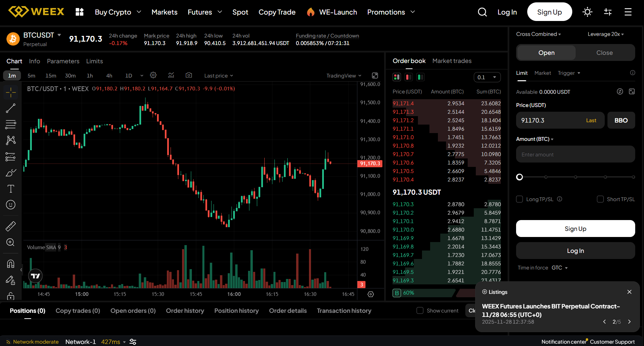Take a chart snapshot with the camera icon
The width and height of the screenshot is (644, 346).
188,75
